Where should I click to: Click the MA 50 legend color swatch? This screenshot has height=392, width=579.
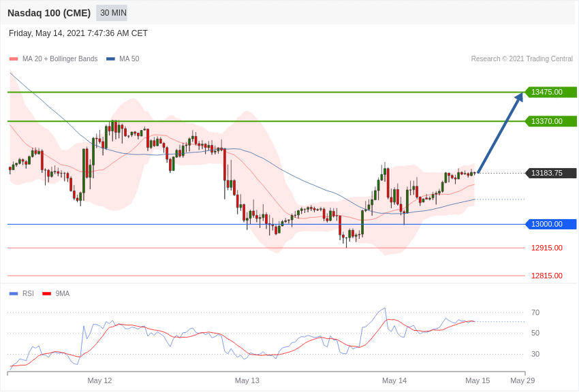point(110,59)
